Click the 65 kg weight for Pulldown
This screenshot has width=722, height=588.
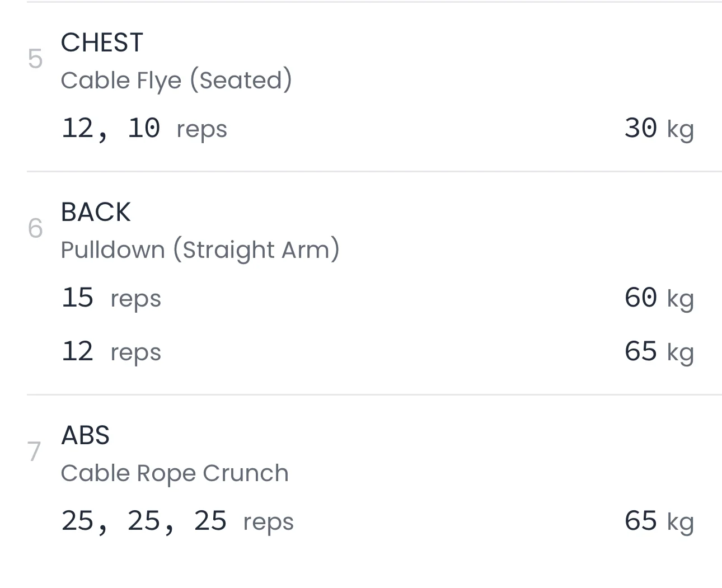(658, 352)
